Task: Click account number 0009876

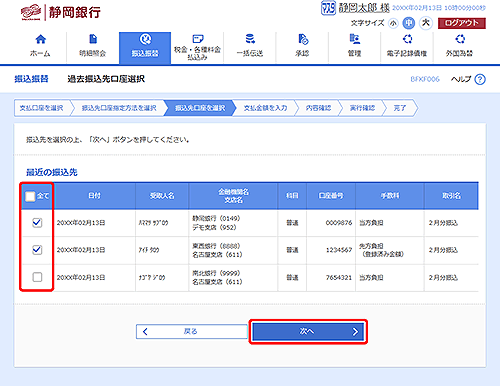Action: point(339,223)
